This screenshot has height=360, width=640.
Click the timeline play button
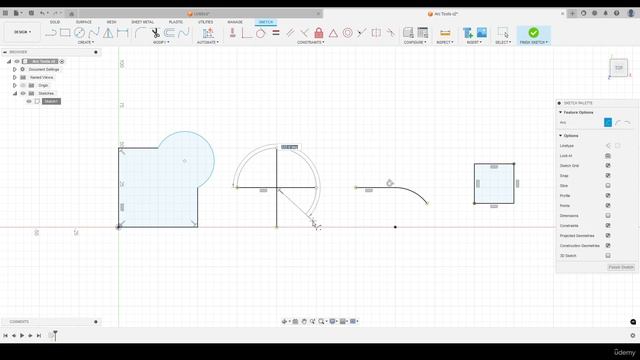(x=22, y=336)
